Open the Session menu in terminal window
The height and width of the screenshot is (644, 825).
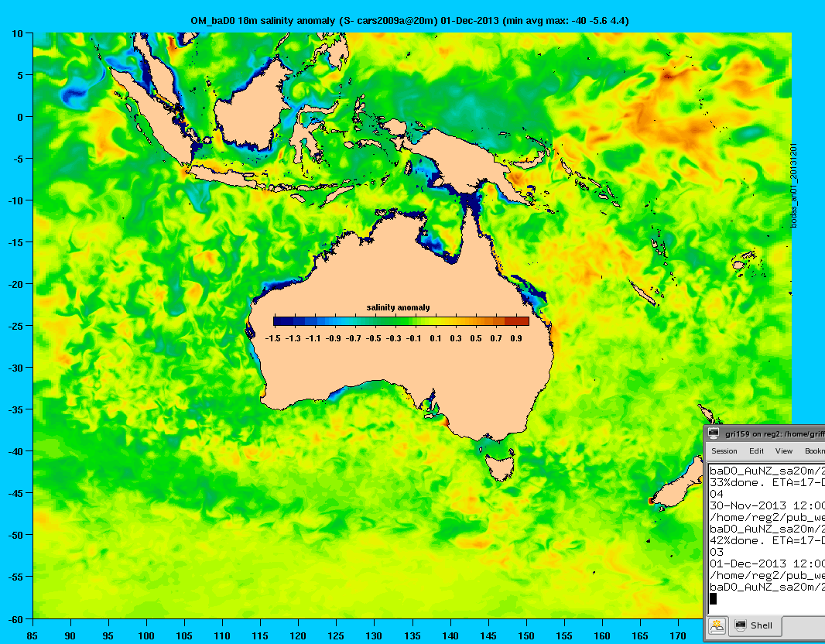click(724, 451)
